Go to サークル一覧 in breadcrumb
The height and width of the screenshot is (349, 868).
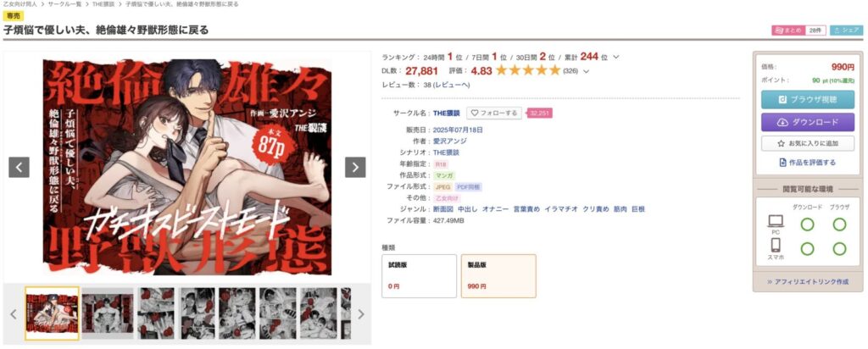click(66, 4)
